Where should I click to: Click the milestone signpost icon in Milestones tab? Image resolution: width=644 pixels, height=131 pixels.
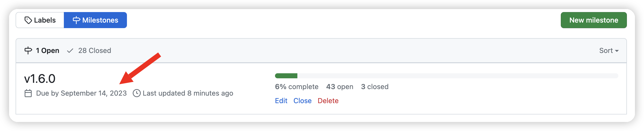(x=76, y=20)
